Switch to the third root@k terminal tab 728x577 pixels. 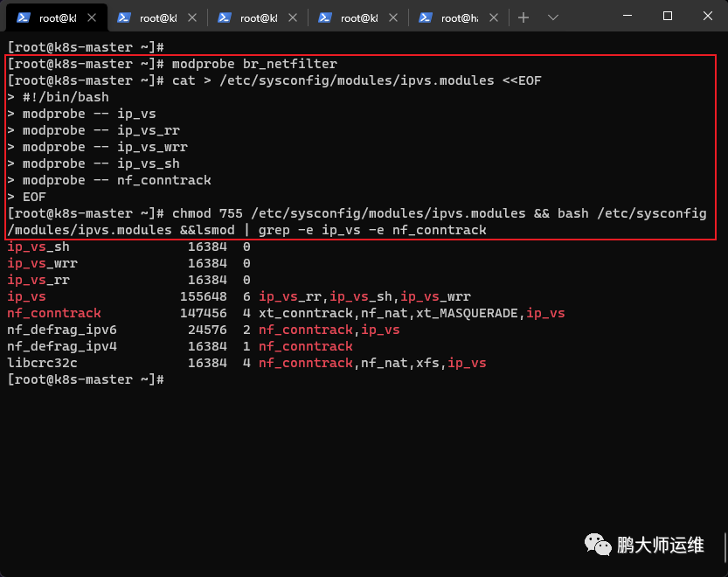click(258, 17)
